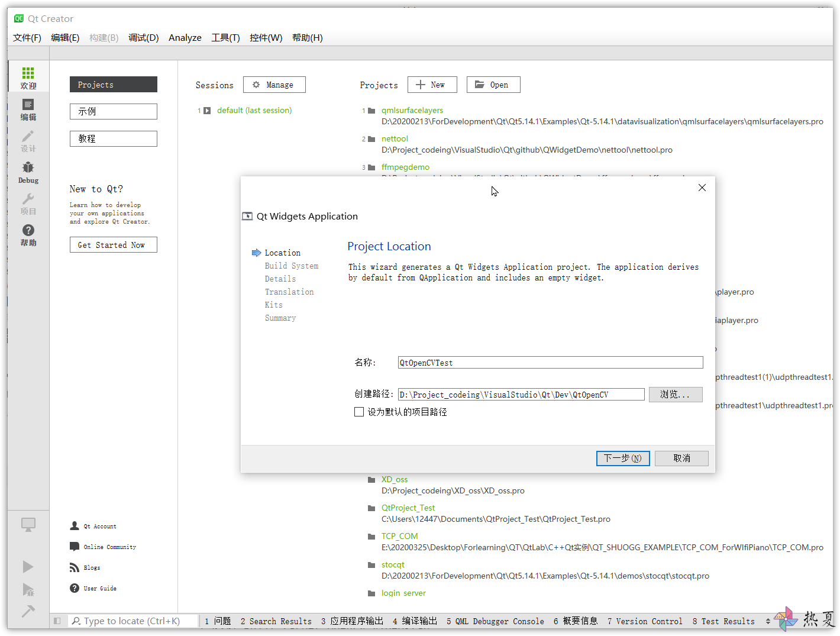Viewport: 840px width, 636px height.
Task: Switch to the 欢迎 welcome mode
Action: [x=28, y=78]
